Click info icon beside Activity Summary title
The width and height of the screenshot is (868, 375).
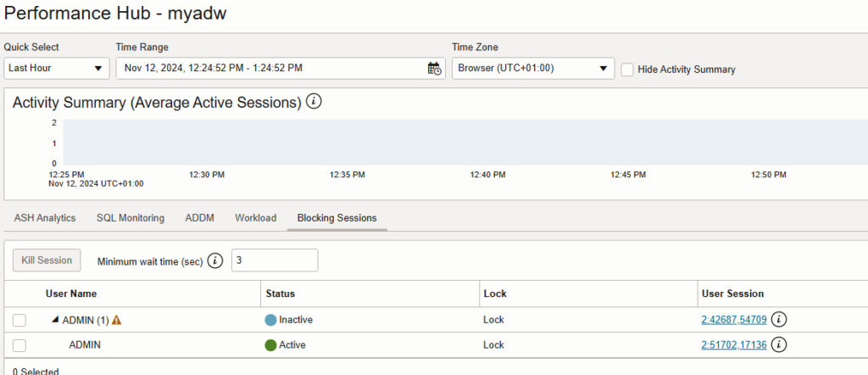[x=314, y=102]
